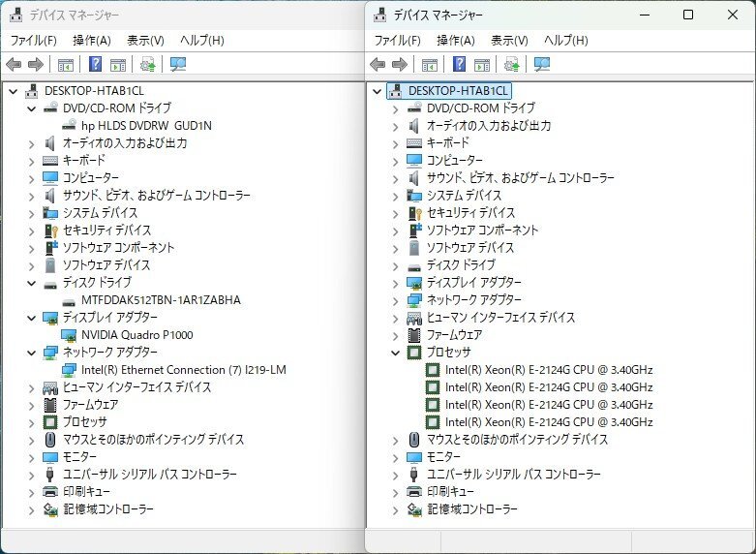The image size is (756, 554).
Task: Open 操作(A) menu in right window
Action: [456, 41]
